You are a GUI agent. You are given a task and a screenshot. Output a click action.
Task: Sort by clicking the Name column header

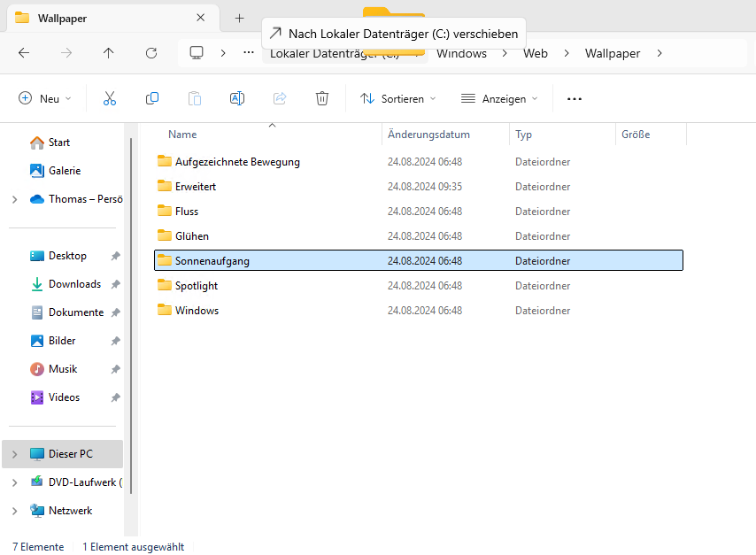pos(181,134)
